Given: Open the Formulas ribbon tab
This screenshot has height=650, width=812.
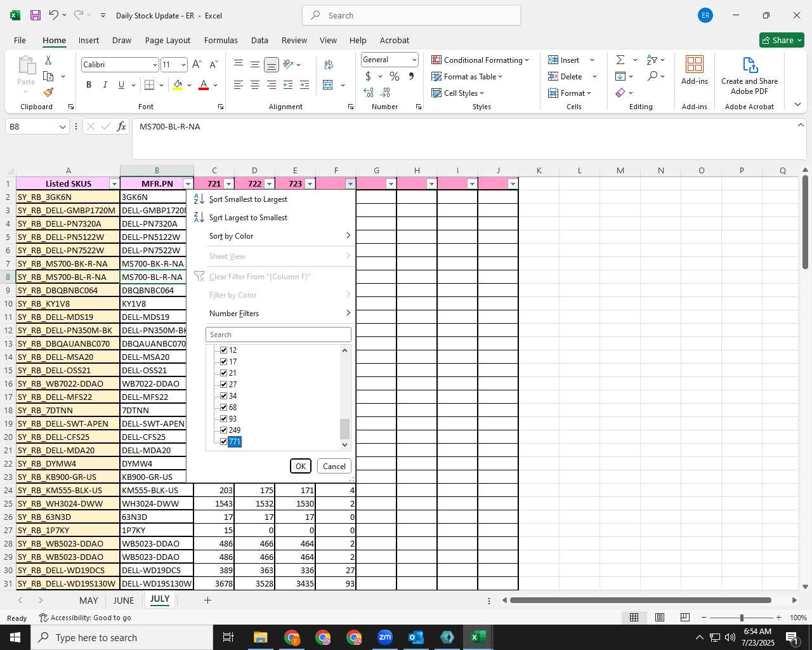Looking at the screenshot, I should pos(221,40).
